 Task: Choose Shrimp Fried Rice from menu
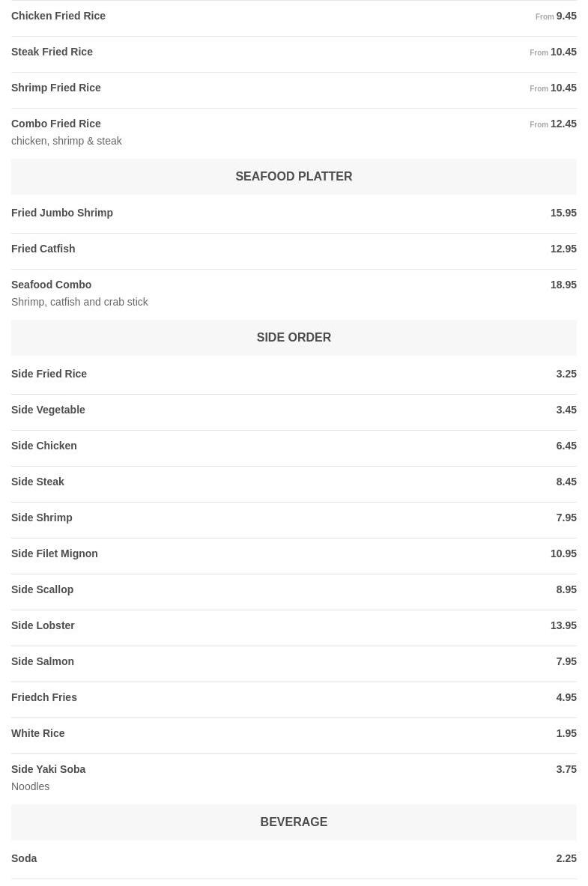pyautogui.click(x=56, y=88)
